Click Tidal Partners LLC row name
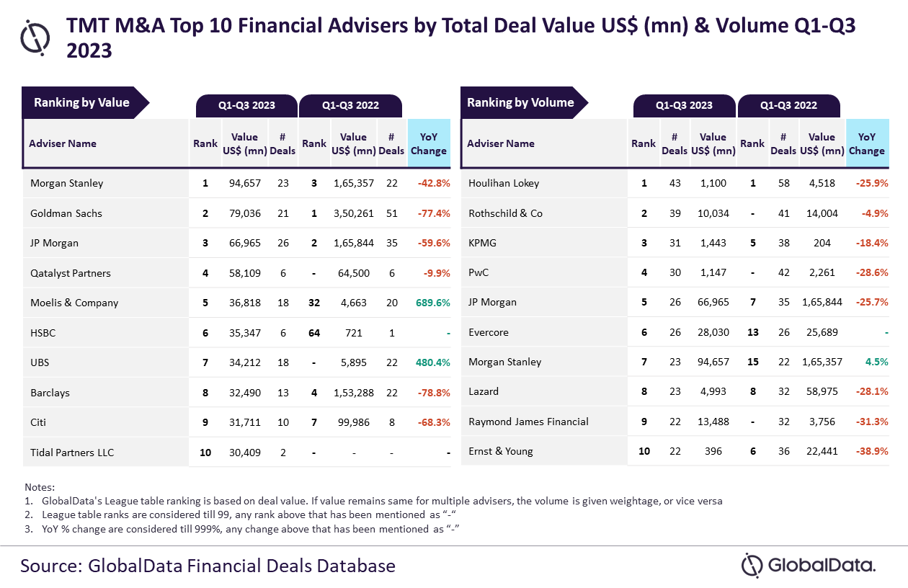The image size is (908, 588). pos(72,453)
